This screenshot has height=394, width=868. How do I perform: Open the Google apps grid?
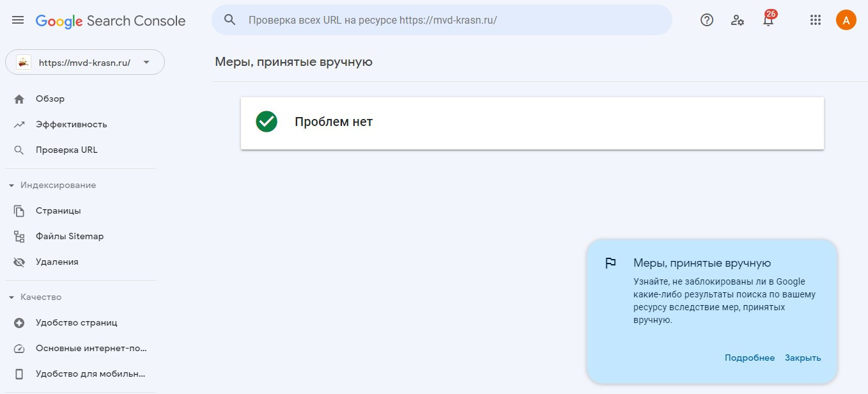[815, 20]
